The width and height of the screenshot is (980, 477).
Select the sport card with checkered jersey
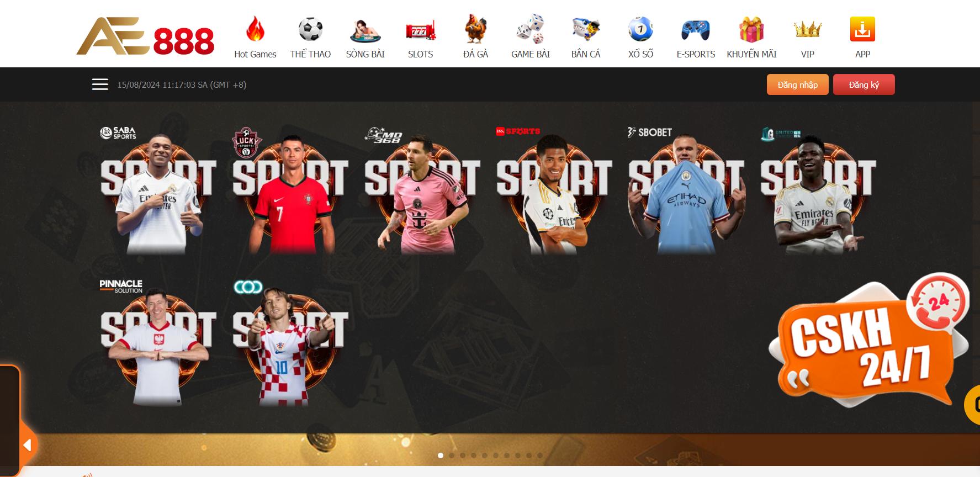(x=290, y=342)
